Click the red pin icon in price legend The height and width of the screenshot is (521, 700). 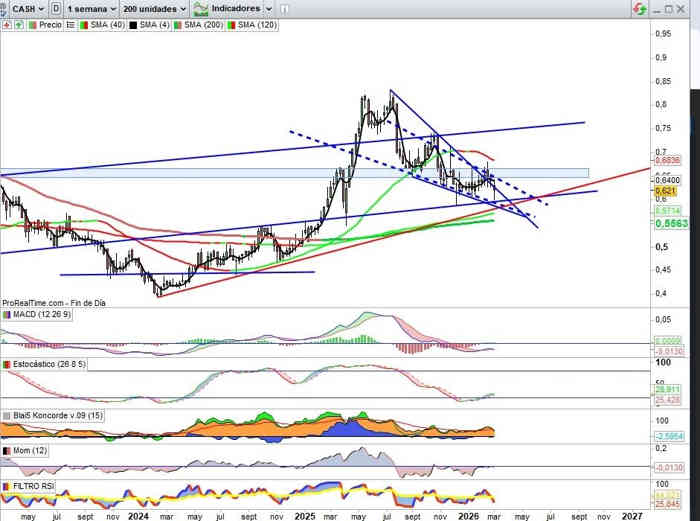point(7,25)
